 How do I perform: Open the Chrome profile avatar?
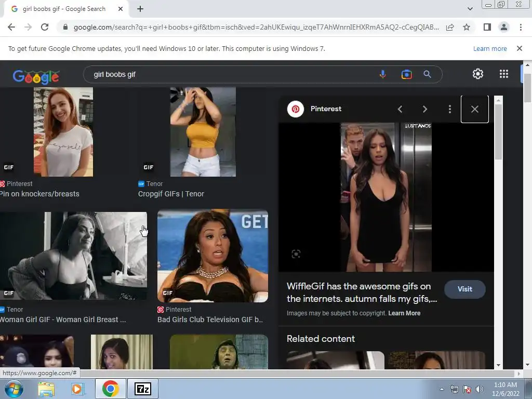click(504, 27)
